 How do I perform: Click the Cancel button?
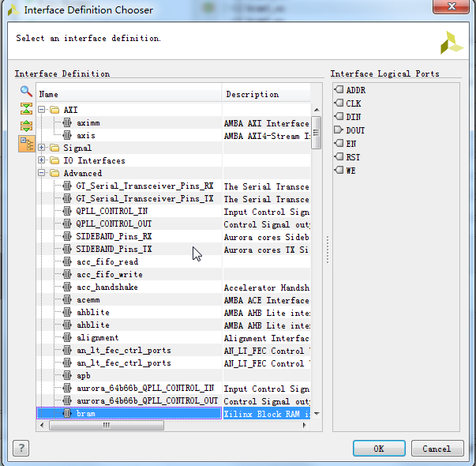click(x=437, y=449)
